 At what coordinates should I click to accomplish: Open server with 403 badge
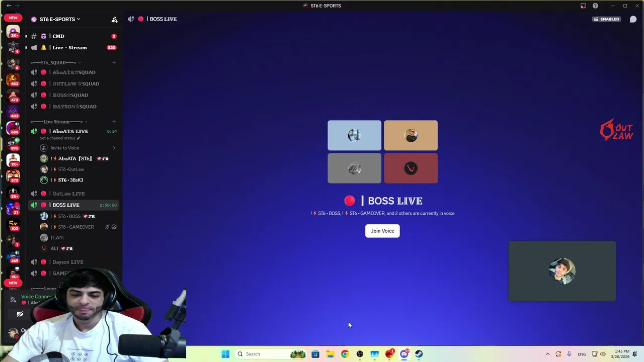tap(13, 112)
